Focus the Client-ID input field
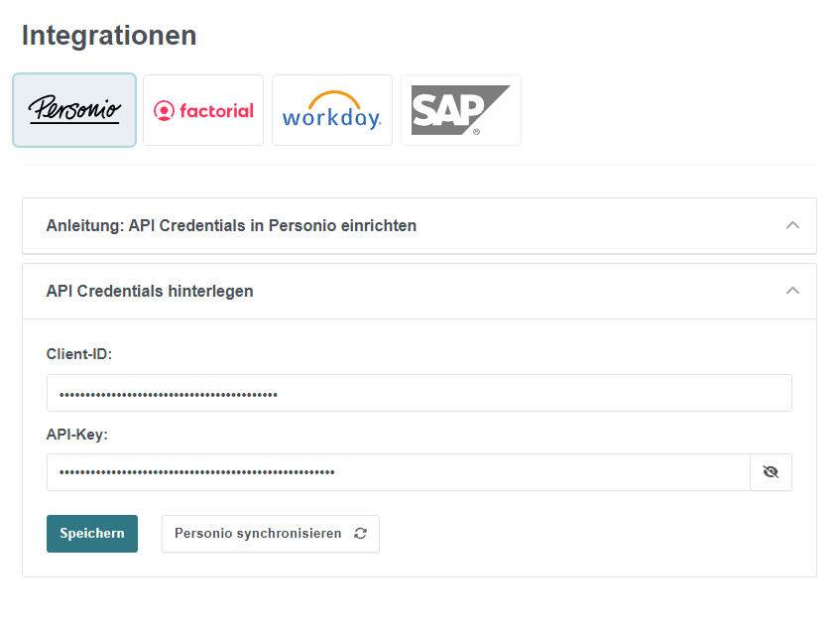Screen dimensions: 840x630 click(419, 393)
